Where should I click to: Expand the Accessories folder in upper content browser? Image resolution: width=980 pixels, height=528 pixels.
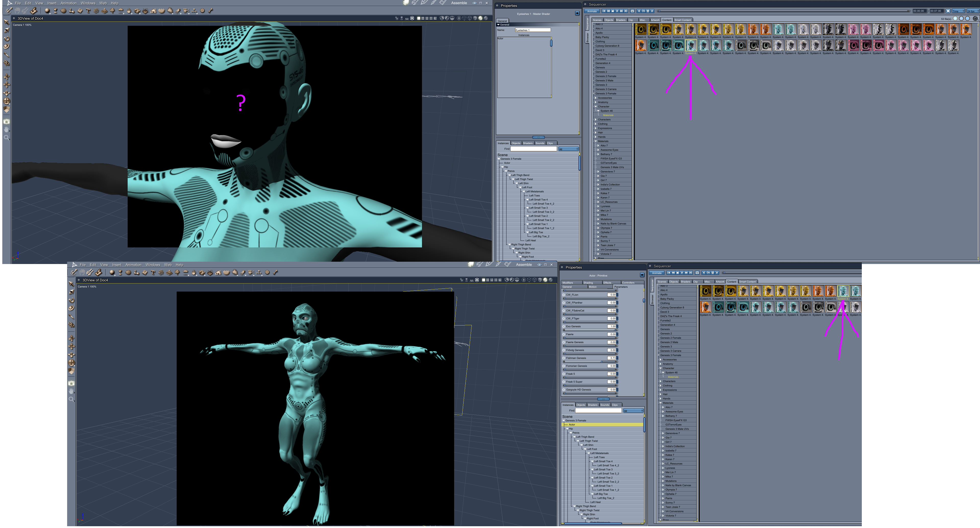tap(596, 98)
